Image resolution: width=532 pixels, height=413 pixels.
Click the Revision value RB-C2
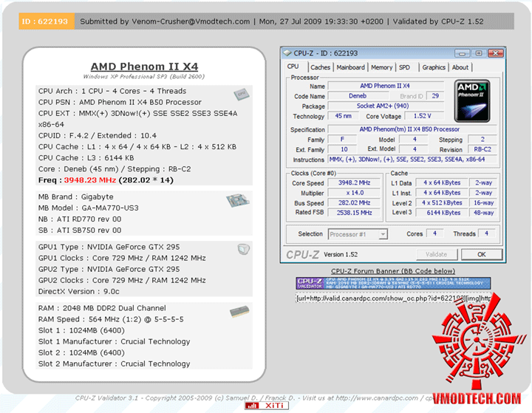(482, 149)
